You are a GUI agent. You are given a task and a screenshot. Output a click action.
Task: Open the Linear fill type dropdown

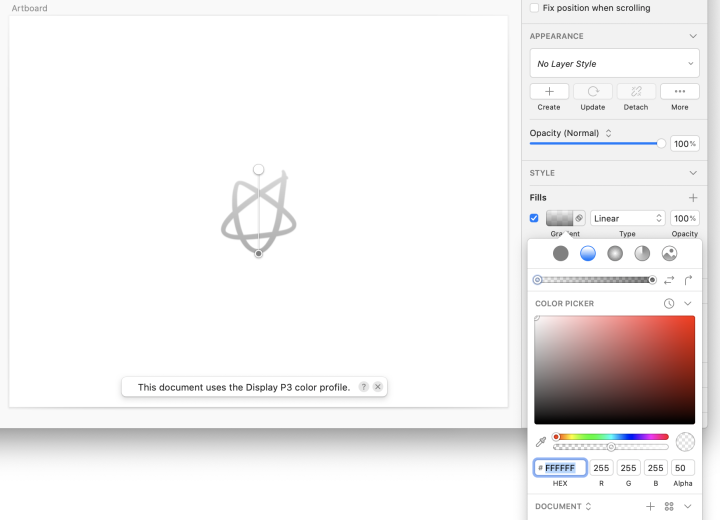[x=627, y=218]
